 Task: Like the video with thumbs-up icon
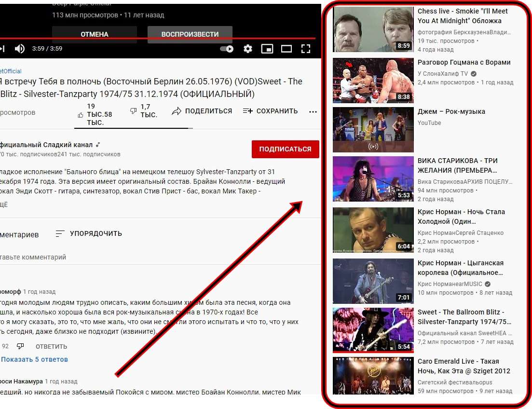coord(81,115)
